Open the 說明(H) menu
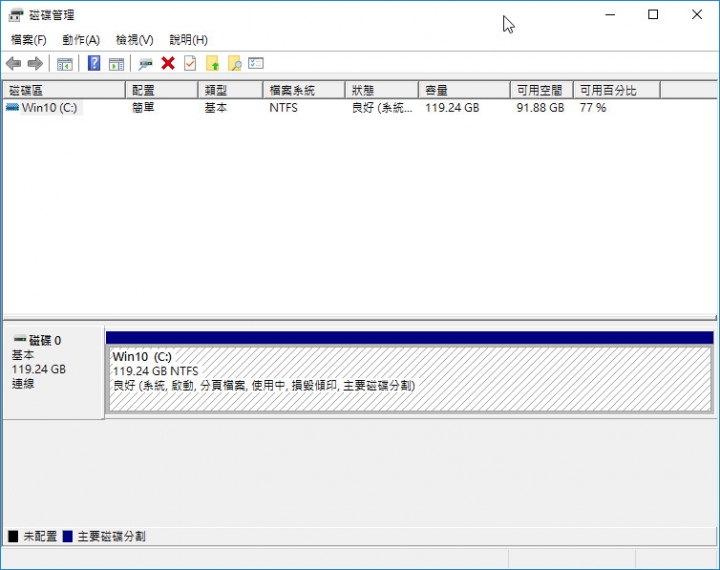 [x=188, y=40]
